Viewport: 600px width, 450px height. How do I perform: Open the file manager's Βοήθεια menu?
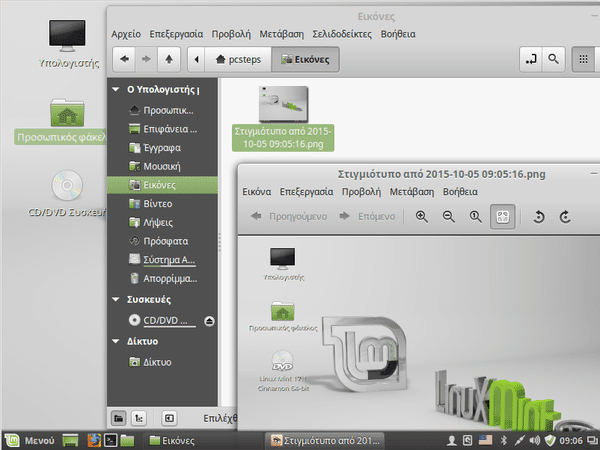coord(398,34)
